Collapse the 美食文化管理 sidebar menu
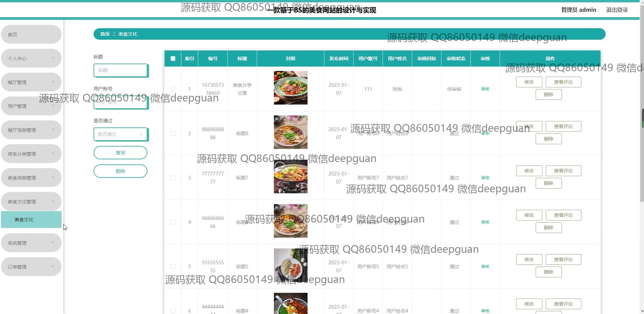This screenshot has height=314, width=644. (x=31, y=201)
